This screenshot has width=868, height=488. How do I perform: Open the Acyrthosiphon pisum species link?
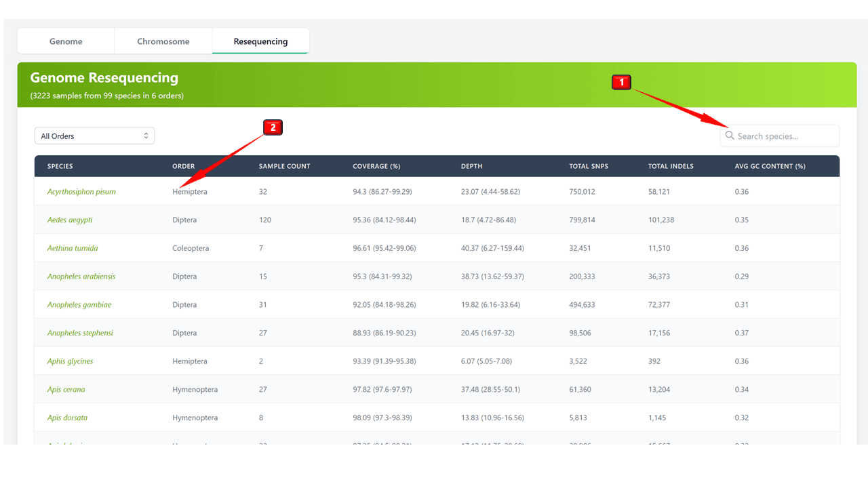81,192
